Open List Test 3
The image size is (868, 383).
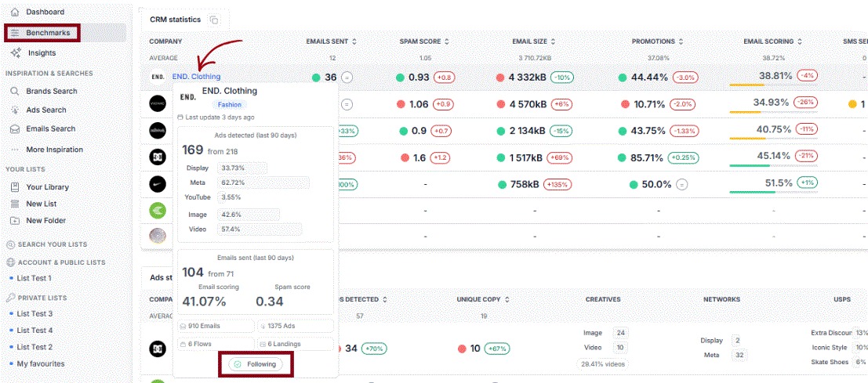[x=35, y=314]
